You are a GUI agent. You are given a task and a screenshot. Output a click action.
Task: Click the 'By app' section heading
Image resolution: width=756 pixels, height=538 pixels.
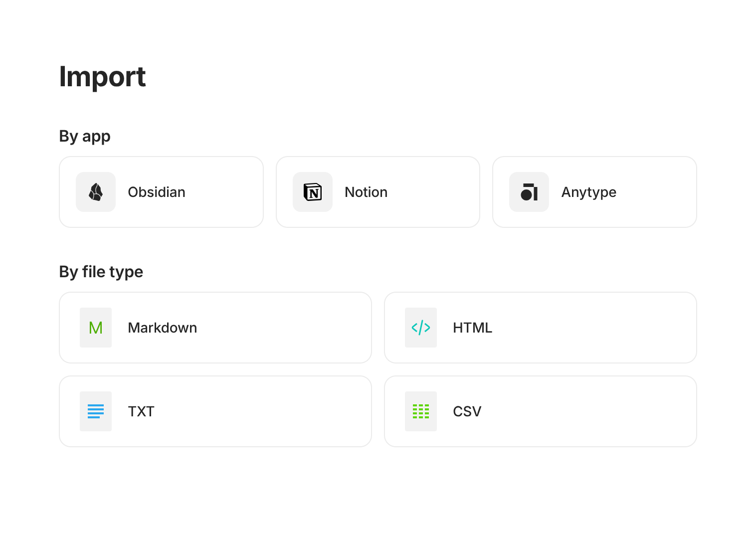(x=85, y=136)
